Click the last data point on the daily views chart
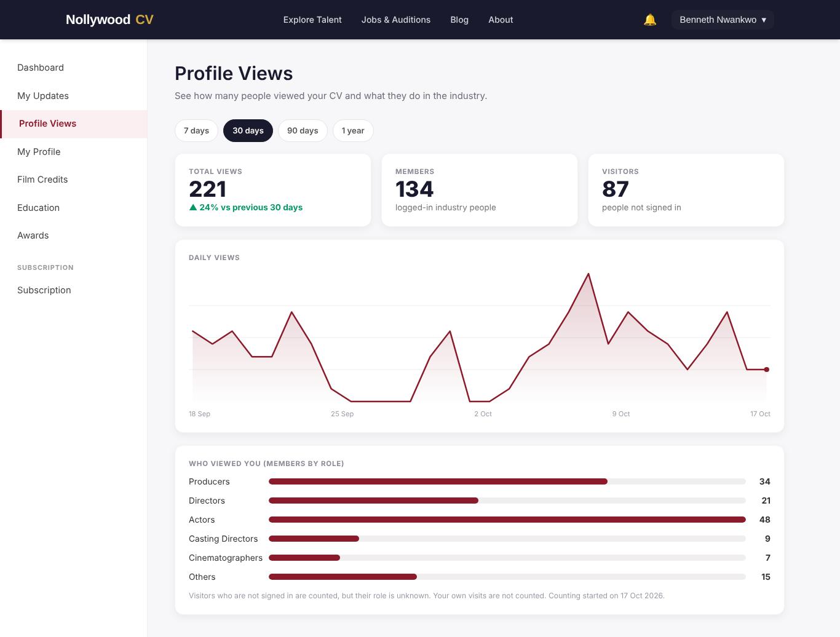Viewport: 840px width, 637px height. click(766, 370)
